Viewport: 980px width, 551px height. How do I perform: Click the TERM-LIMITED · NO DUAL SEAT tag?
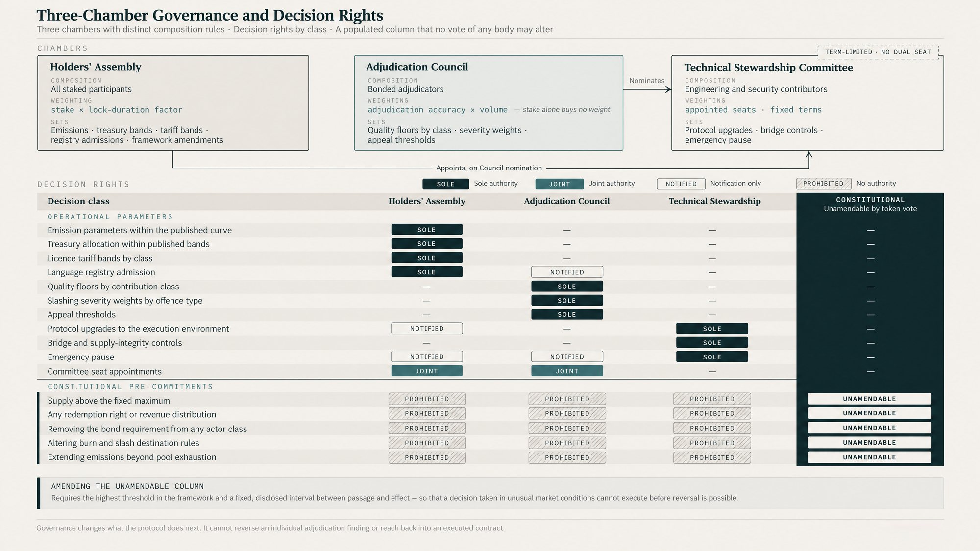coord(878,52)
